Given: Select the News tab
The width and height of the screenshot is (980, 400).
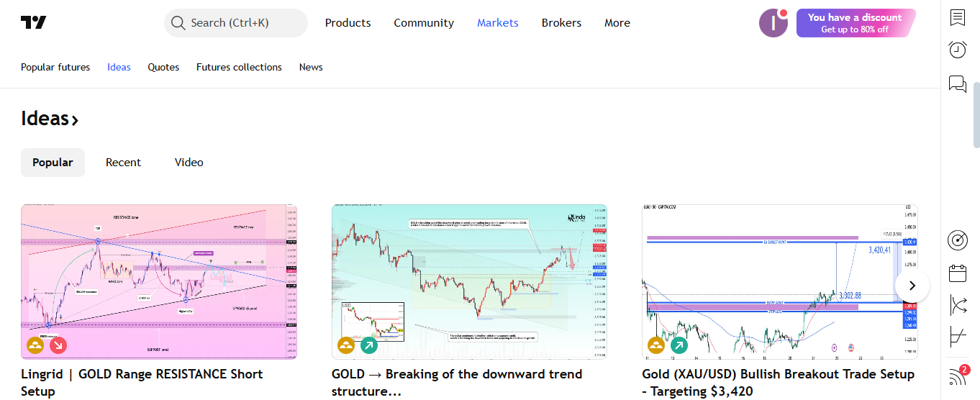Looking at the screenshot, I should [x=311, y=67].
